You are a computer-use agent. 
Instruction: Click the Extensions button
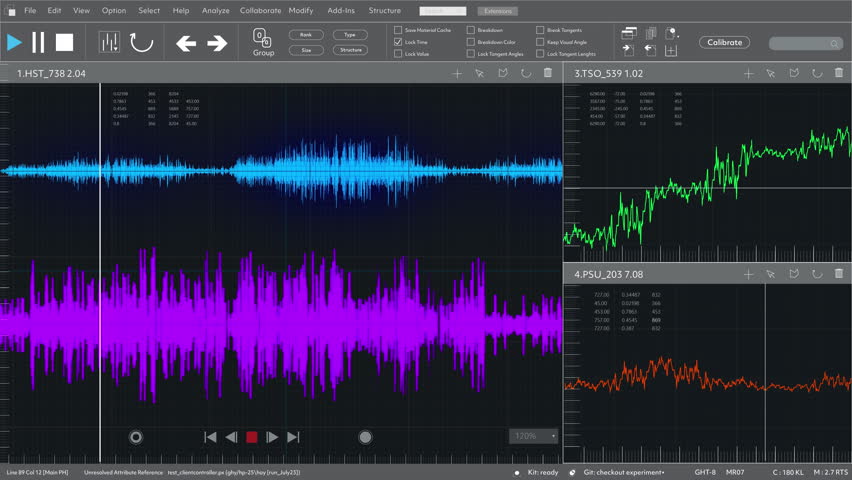[x=498, y=11]
